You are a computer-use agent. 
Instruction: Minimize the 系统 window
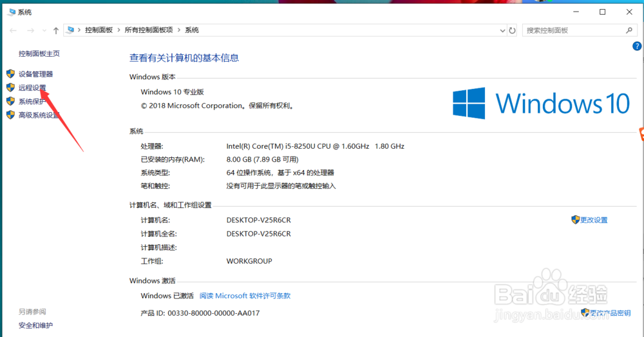[576, 12]
